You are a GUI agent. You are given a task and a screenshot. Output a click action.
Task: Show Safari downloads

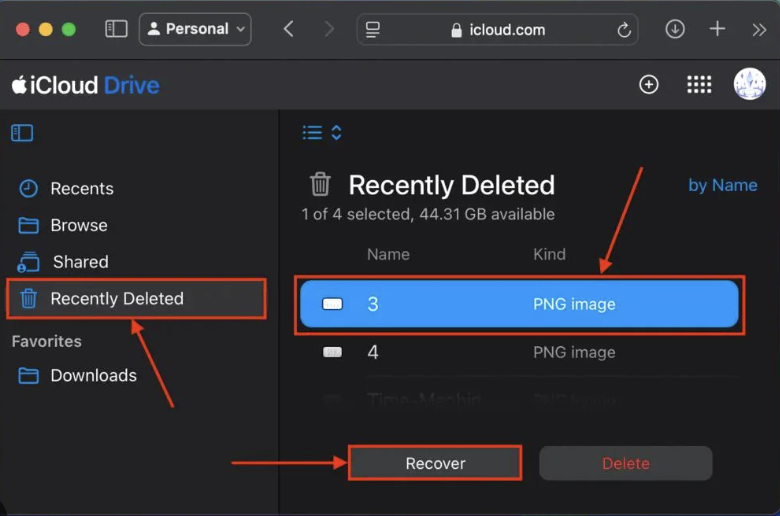click(675, 29)
